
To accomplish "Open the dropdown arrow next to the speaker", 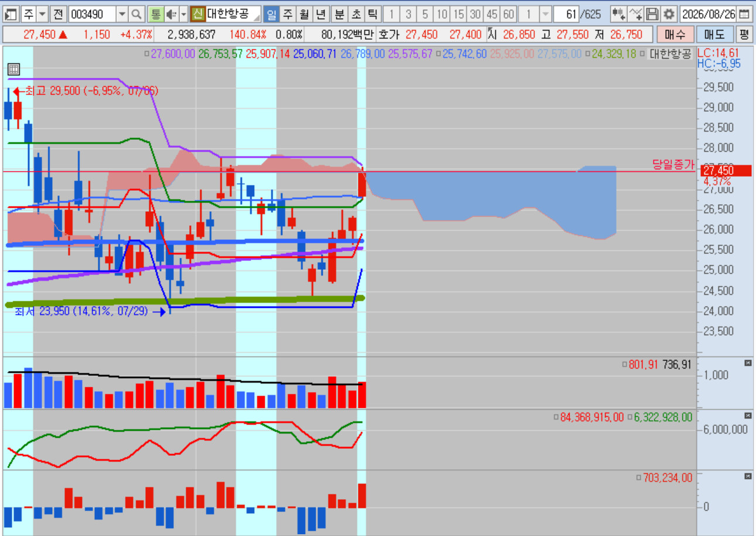I will 183,13.
